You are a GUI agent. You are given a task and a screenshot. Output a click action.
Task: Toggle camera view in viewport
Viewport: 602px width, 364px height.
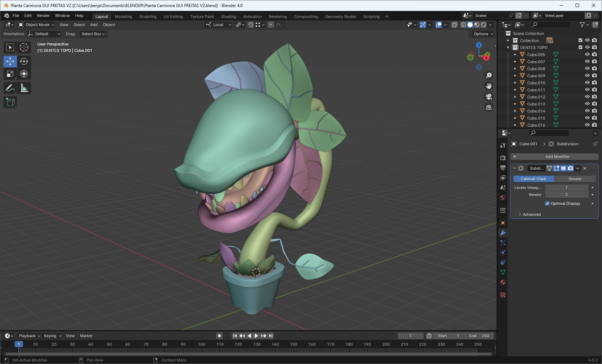coord(489,97)
